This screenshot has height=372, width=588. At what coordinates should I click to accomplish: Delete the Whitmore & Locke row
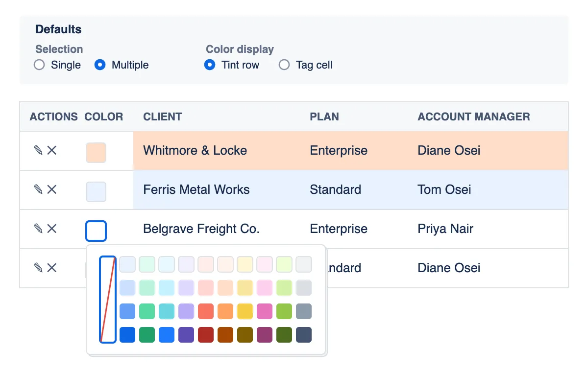pyautogui.click(x=52, y=150)
